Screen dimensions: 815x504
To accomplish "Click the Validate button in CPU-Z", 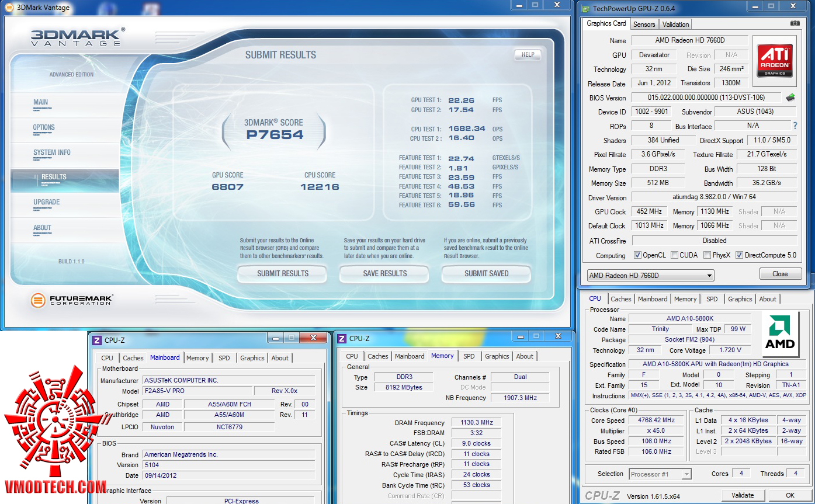I will pos(743,495).
